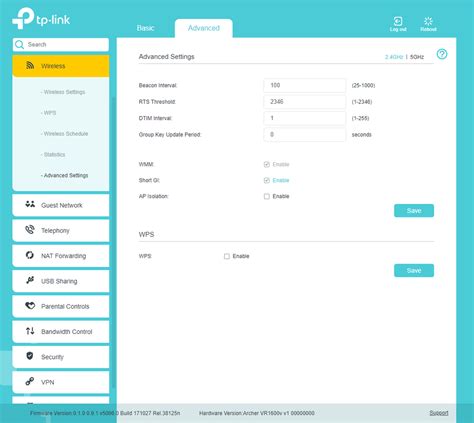Click the Firmware Version footer text
This screenshot has width=474, height=423.
click(105, 413)
